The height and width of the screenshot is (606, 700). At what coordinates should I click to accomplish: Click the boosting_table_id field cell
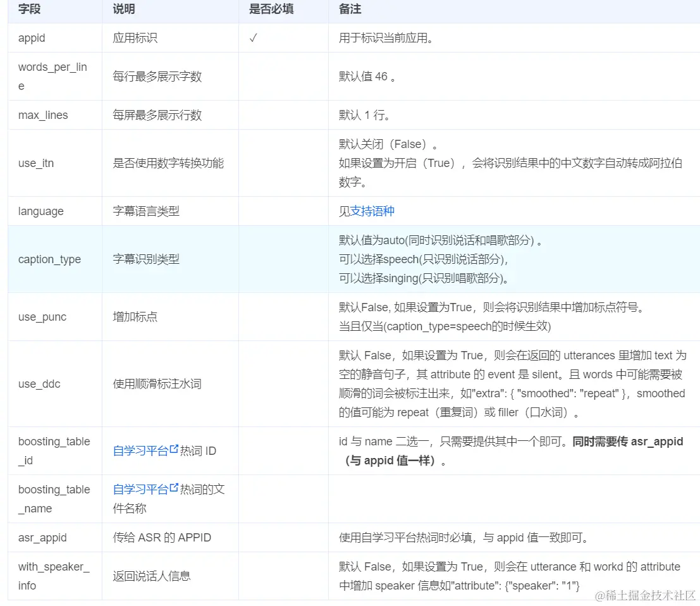54,451
